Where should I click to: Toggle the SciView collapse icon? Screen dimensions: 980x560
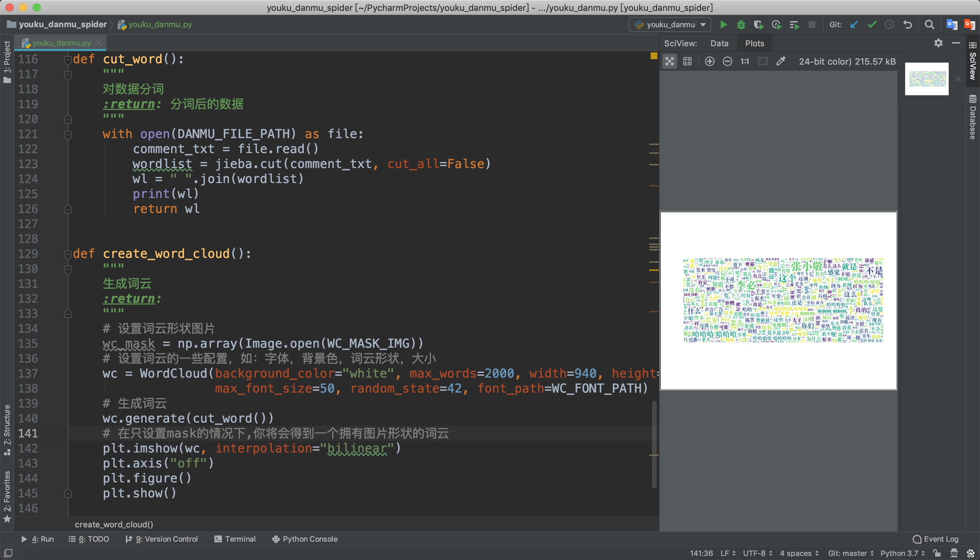click(x=957, y=43)
